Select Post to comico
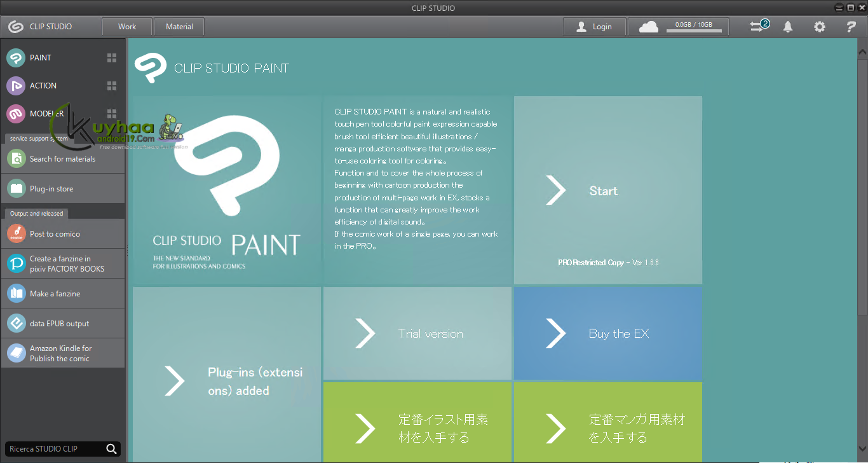 click(x=63, y=234)
